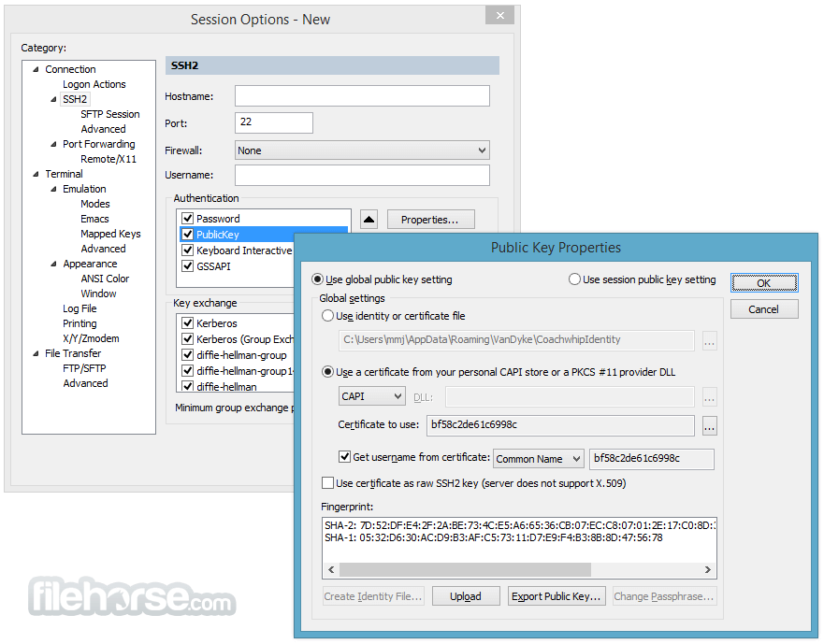Enable Use certificate as raw SSH2 key

327,482
